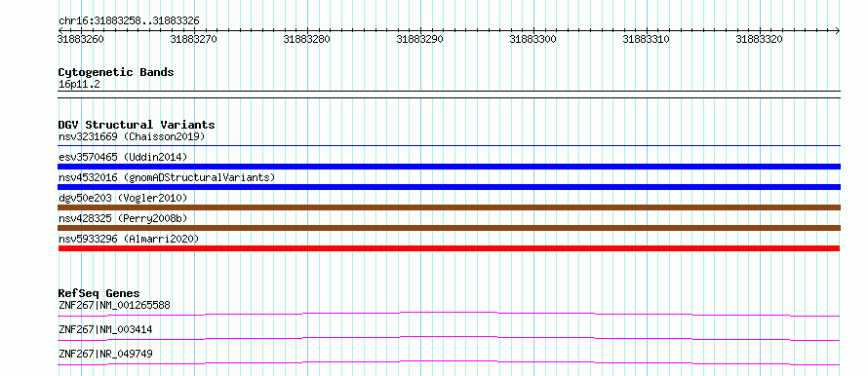Click the black cytogenetic band 16p11.2 bar
Image resolution: width=868 pixels, height=376 pixels.
[449, 94]
